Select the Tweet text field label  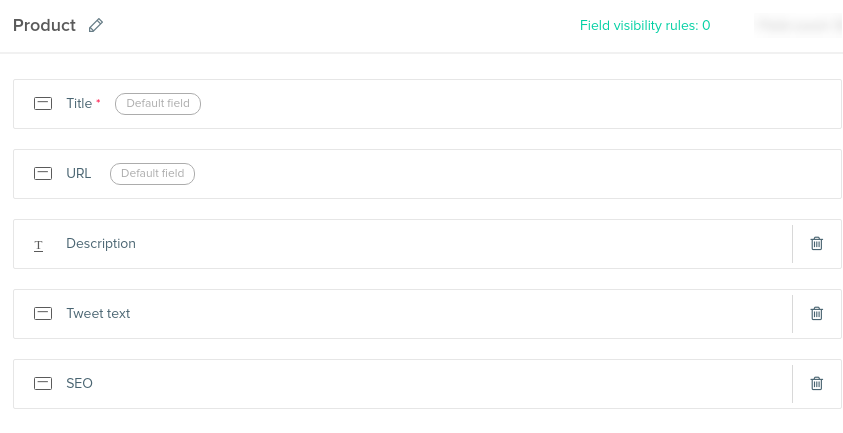98,314
